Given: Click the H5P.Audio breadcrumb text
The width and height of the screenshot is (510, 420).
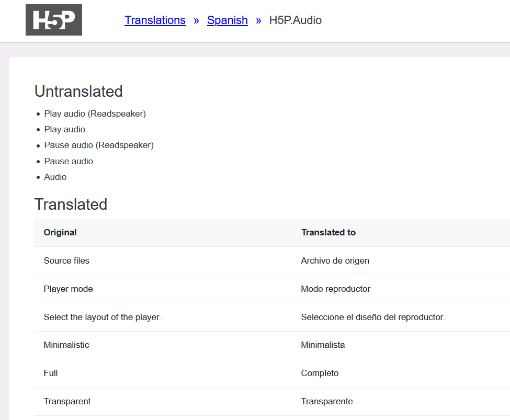Looking at the screenshot, I should (296, 20).
